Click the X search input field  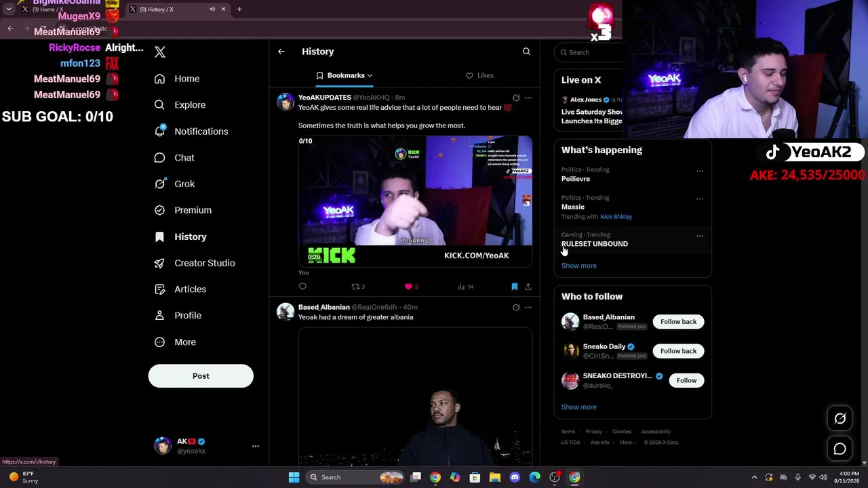[x=590, y=52]
